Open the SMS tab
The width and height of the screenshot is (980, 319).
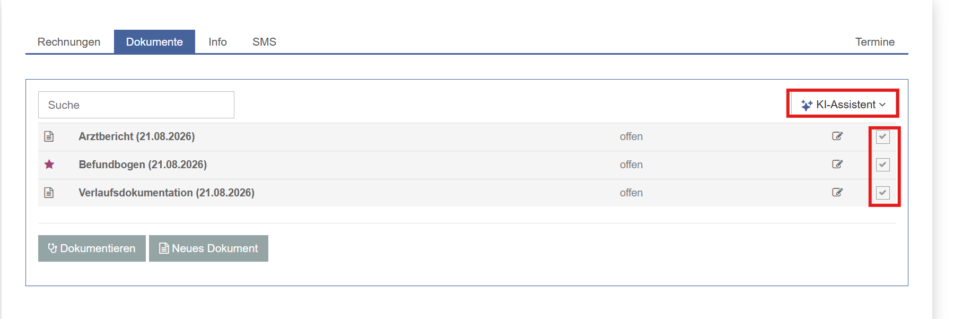(x=264, y=42)
